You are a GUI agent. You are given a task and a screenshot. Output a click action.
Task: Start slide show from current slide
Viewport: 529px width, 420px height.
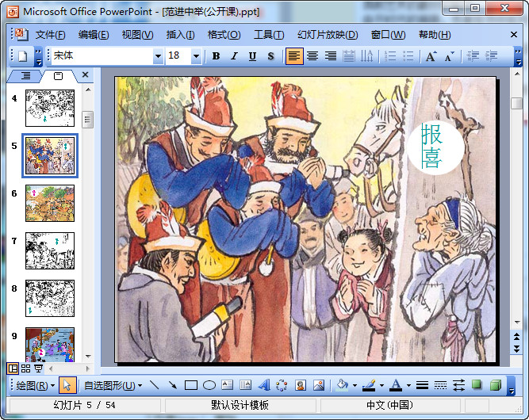[38, 368]
